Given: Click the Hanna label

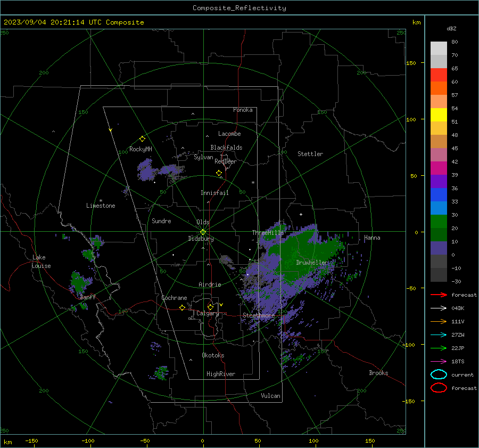Looking at the screenshot, I should (372, 238).
